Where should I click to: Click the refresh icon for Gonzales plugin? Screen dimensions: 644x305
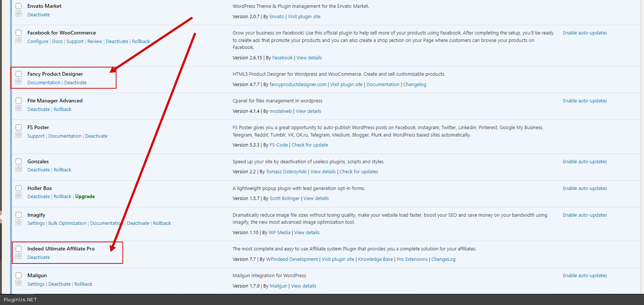coord(19,169)
